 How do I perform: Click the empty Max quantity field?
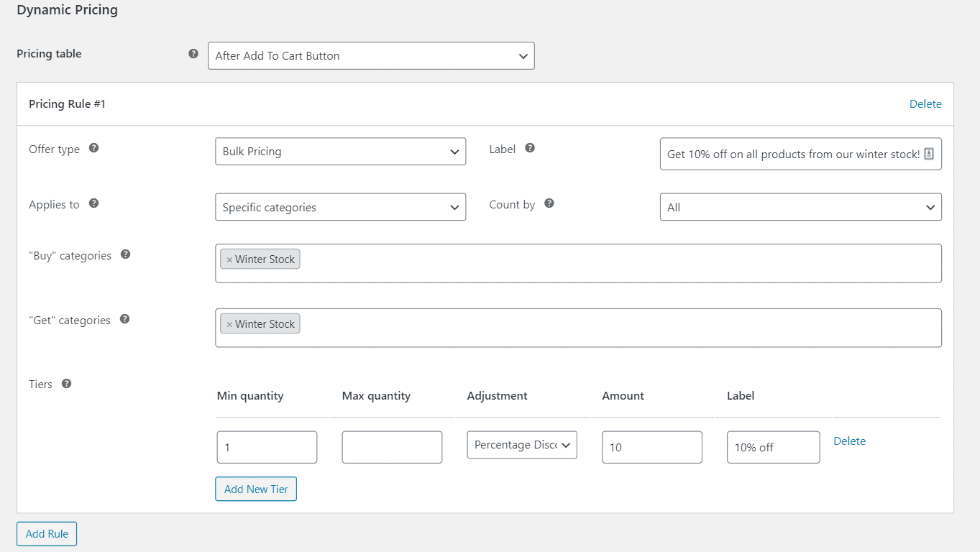pyautogui.click(x=392, y=447)
